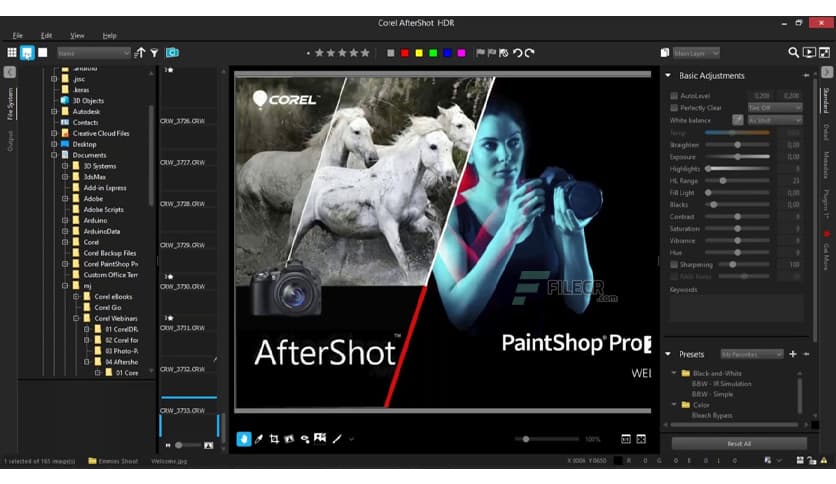This screenshot has height=484, width=836.
Task: Click the 1:1 zoom icon
Action: coord(626,439)
